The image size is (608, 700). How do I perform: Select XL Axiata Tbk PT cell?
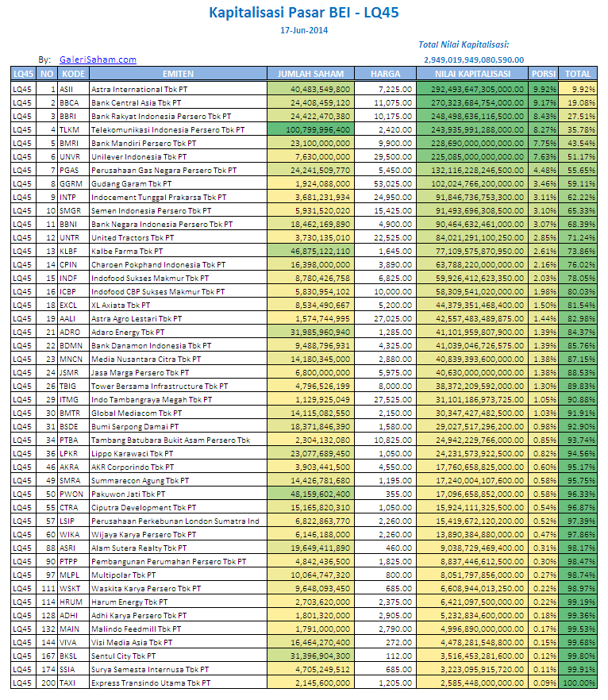point(178,306)
